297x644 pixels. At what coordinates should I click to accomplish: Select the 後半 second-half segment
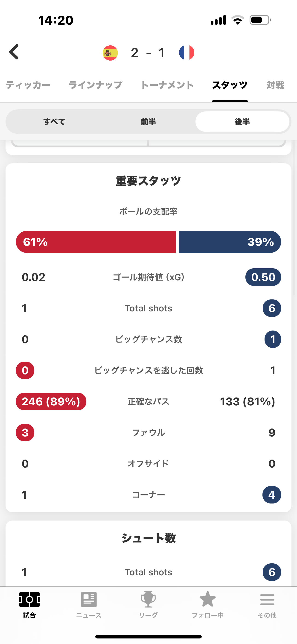click(x=242, y=122)
